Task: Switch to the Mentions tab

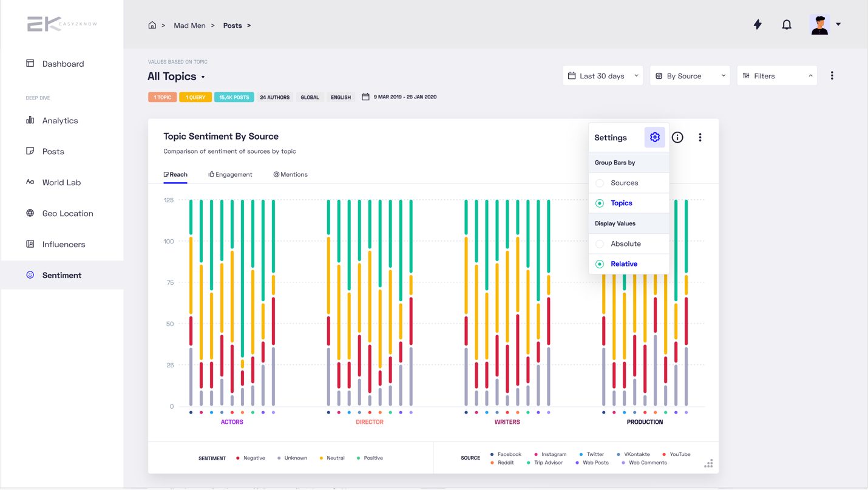Action: (x=290, y=175)
